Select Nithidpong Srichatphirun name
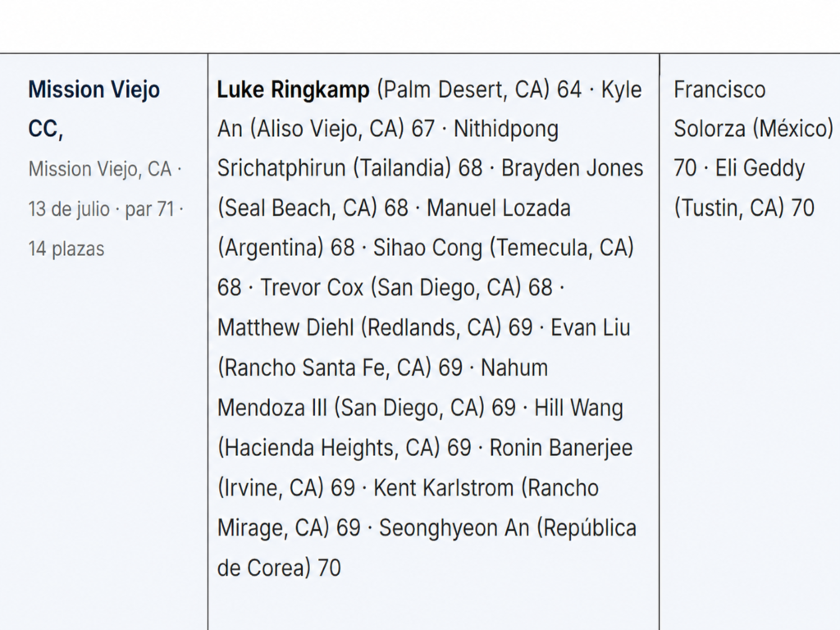The width and height of the screenshot is (840, 630). [x=505, y=129]
